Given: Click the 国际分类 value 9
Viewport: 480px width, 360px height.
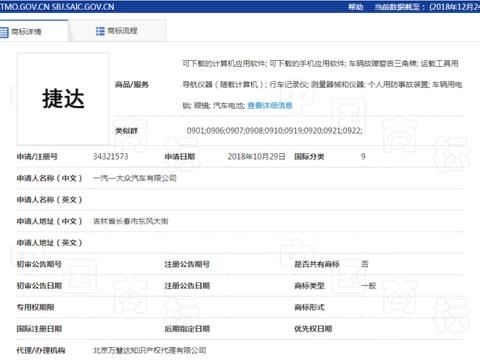Looking at the screenshot, I should (x=363, y=156).
